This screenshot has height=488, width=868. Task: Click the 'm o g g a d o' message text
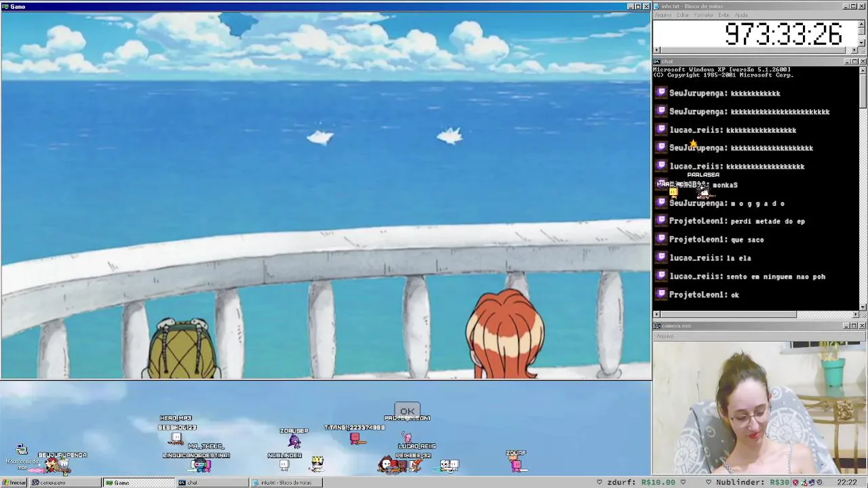757,203
